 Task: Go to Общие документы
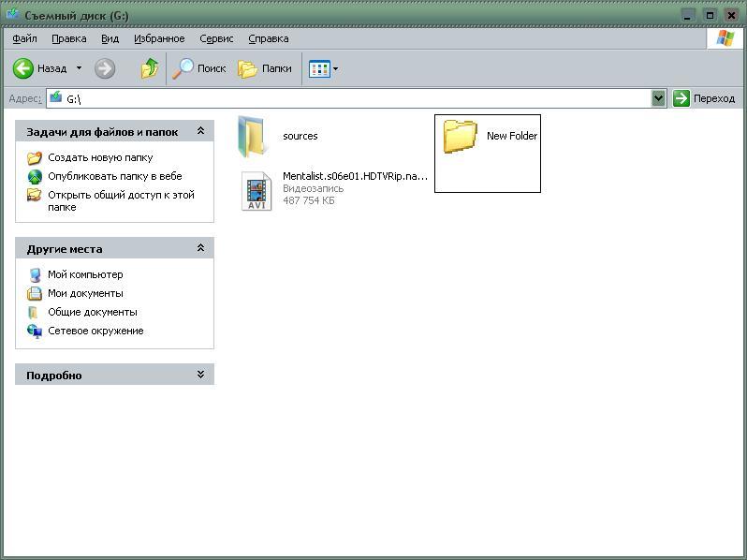[x=93, y=312]
